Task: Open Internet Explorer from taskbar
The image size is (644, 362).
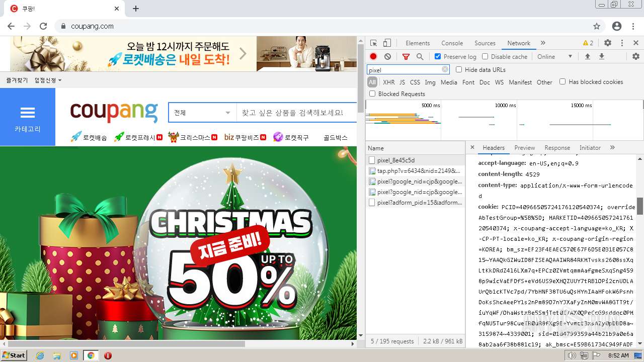Action: [40, 355]
